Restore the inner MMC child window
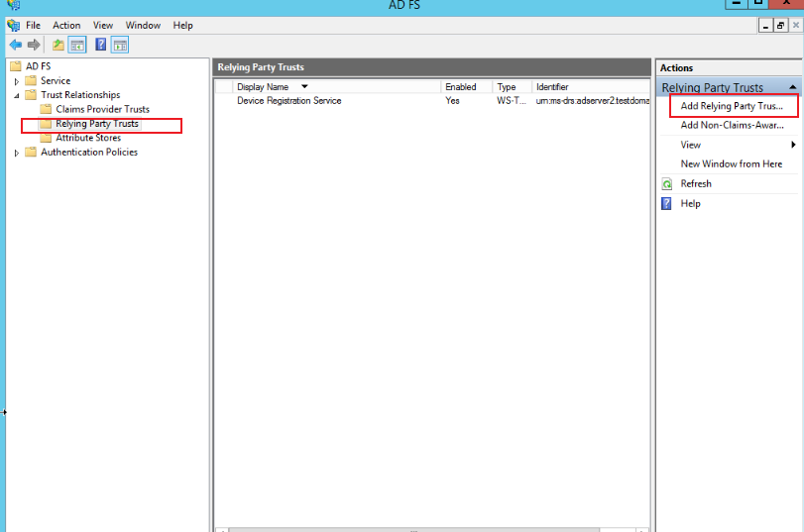Screen dimensions: 804x532 780,25
